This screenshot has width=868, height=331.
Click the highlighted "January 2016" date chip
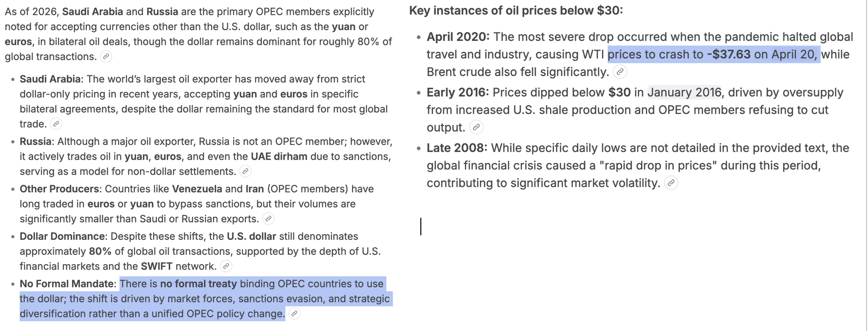point(685,92)
